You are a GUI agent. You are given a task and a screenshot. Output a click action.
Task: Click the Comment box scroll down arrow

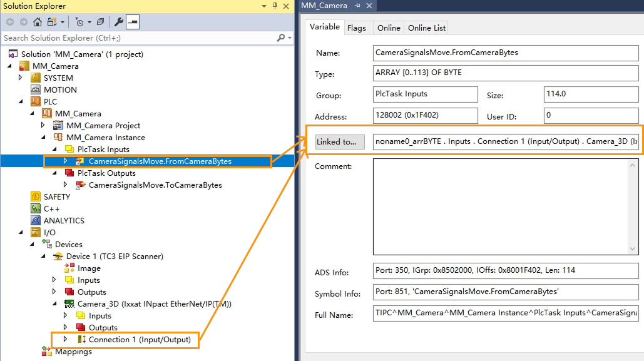tap(632, 248)
